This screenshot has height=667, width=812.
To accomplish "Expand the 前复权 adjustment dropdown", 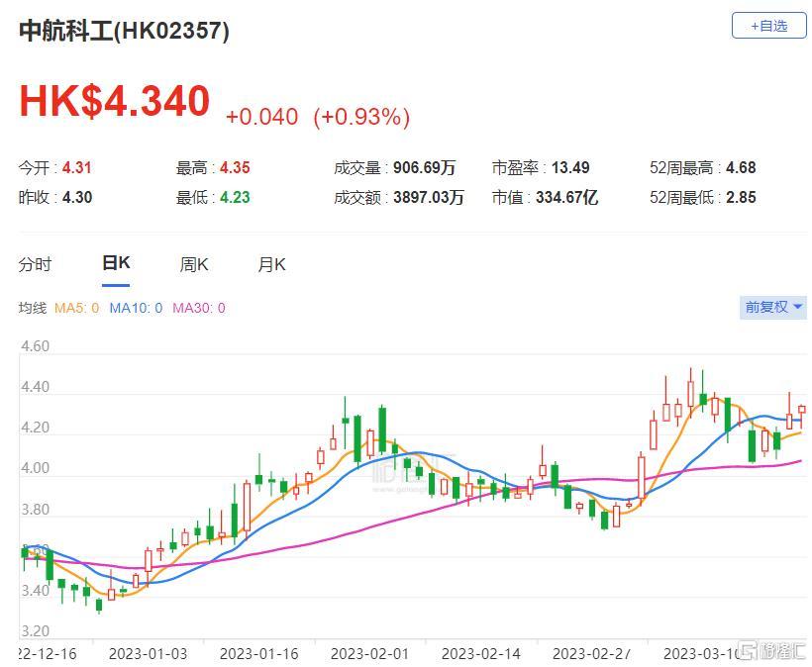I will click(773, 307).
